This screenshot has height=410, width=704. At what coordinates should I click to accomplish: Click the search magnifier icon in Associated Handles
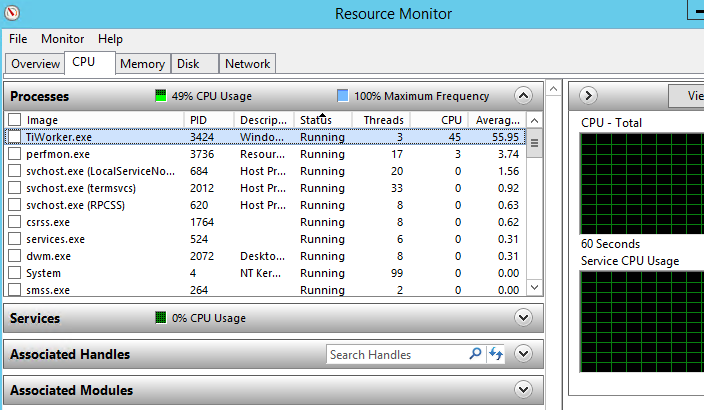point(475,354)
